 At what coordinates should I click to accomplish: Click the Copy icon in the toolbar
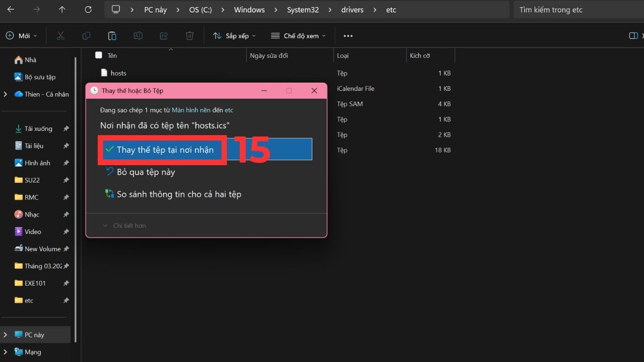coord(86,35)
